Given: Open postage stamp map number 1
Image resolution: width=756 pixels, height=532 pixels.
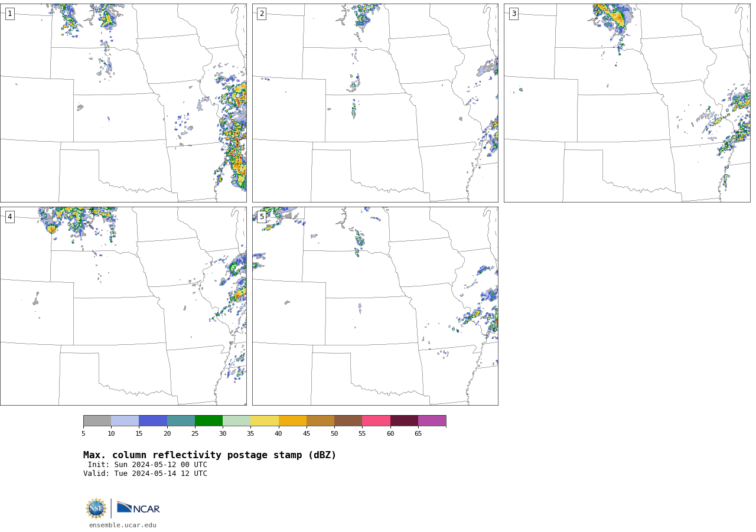Looking at the screenshot, I should click(x=123, y=103).
